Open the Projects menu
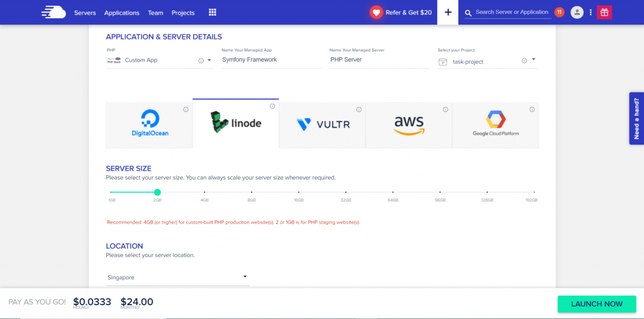Viewport: 644px width, 319px height. point(183,13)
